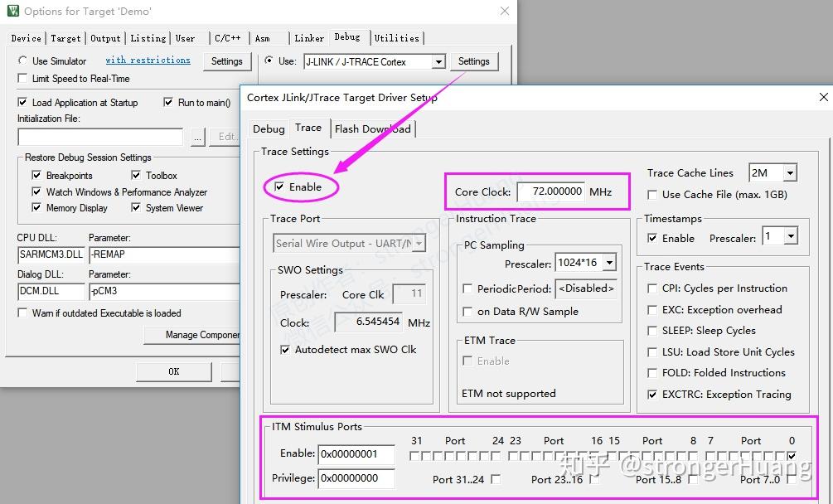Toggle Autodetect max SWO Clk
This screenshot has height=504, width=833.
click(x=285, y=349)
